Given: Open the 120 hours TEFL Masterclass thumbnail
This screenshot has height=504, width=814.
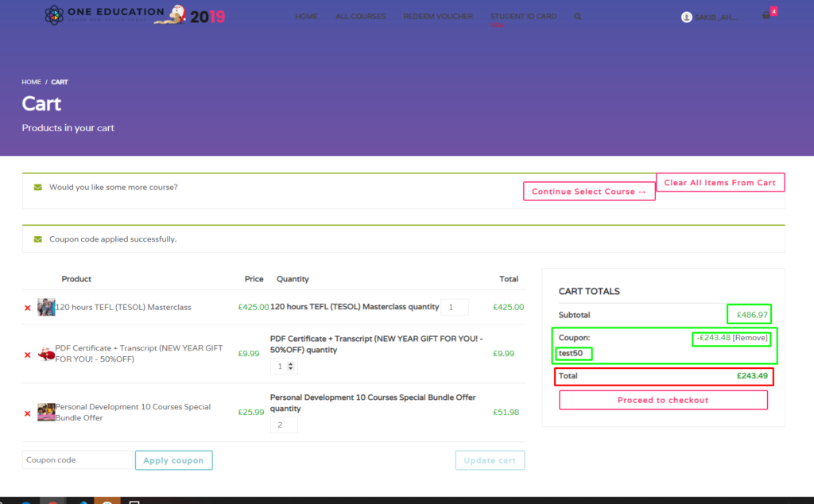Looking at the screenshot, I should tap(46, 308).
